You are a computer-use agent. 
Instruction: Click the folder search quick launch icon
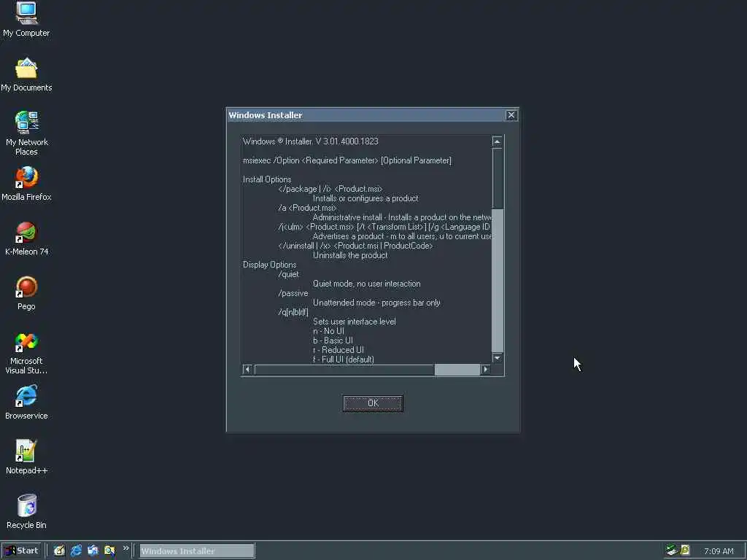[109, 551]
